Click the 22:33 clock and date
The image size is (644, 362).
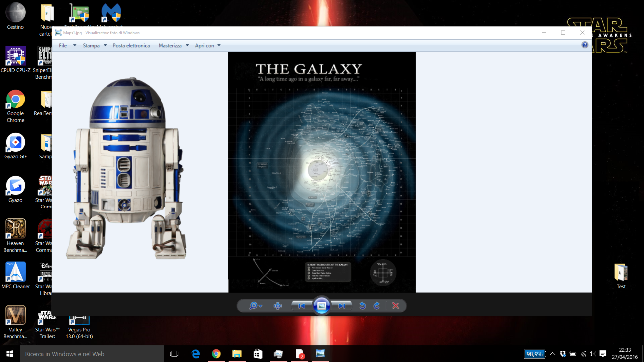(x=625, y=354)
